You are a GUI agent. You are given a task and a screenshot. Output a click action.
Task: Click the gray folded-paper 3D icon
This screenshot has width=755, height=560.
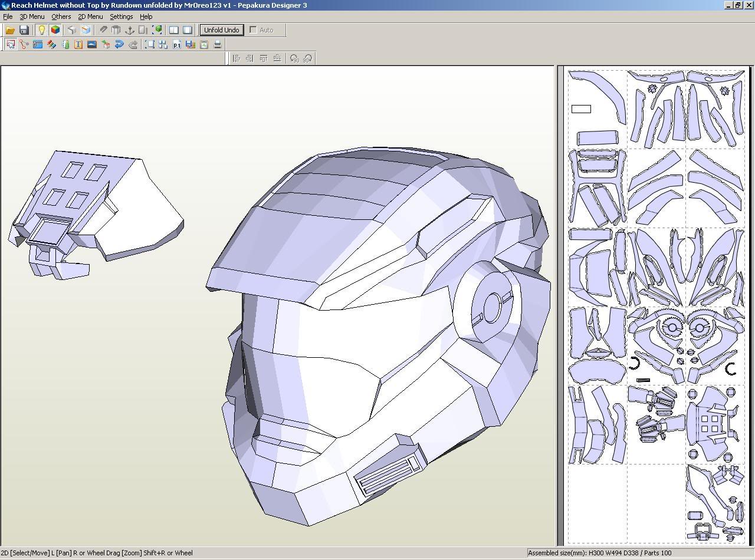[x=72, y=30]
